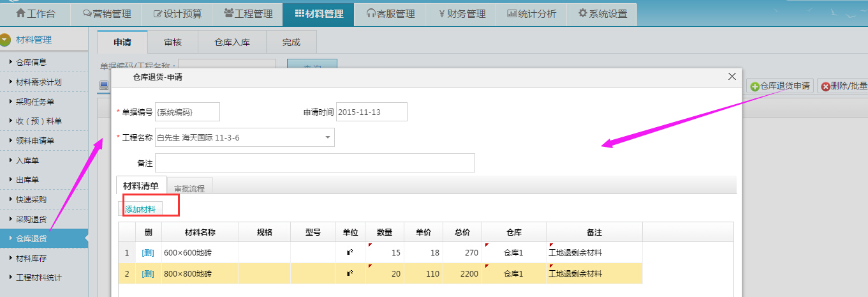
Task: Click the headset icon for 客服管理
Action: click(x=371, y=13)
